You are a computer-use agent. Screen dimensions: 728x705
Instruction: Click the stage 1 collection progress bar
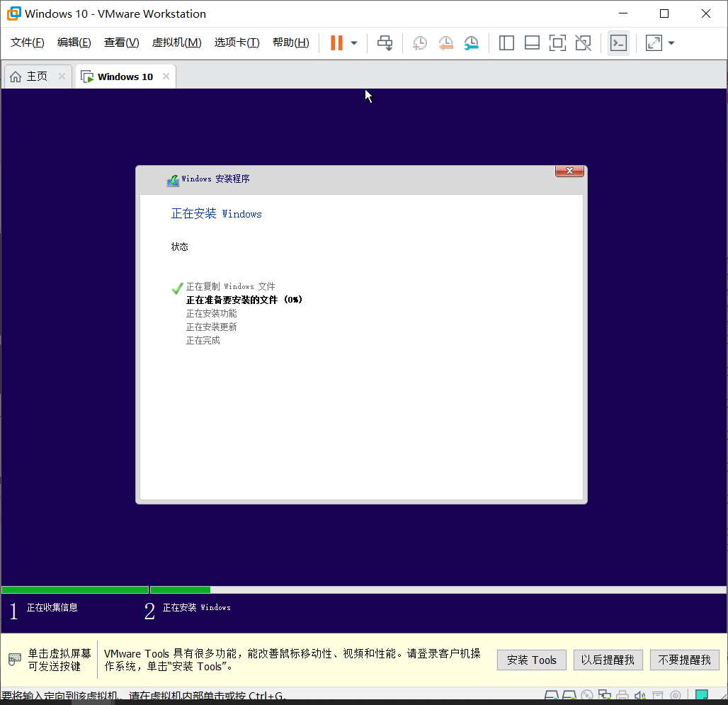[75, 590]
